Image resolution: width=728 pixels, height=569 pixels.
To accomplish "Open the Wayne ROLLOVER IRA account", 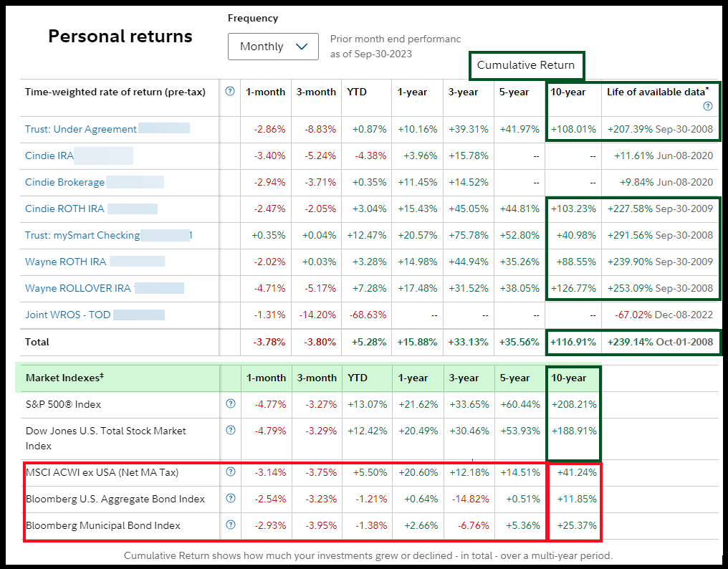I will click(77, 289).
